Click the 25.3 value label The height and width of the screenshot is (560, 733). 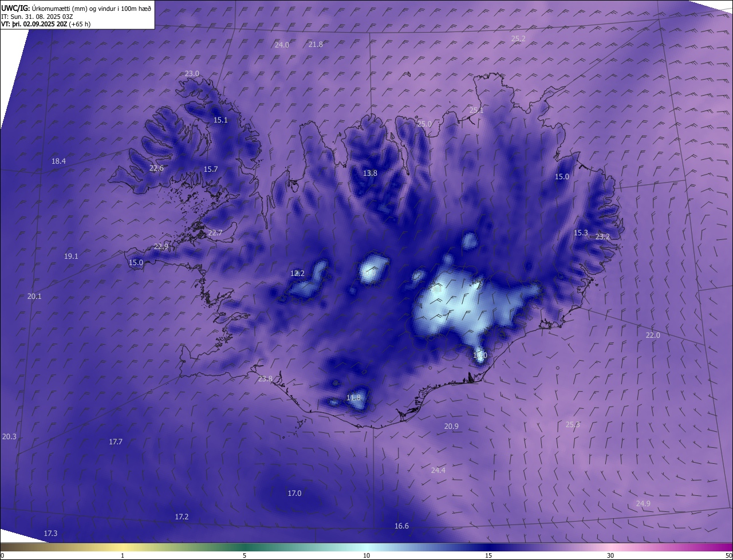pos(573,424)
